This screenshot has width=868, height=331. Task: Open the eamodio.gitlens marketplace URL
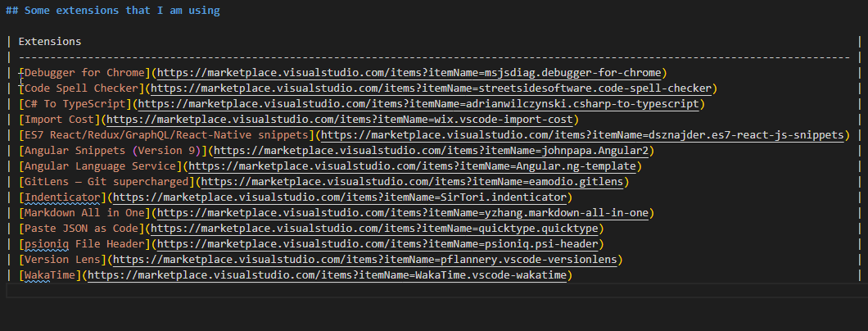point(412,182)
